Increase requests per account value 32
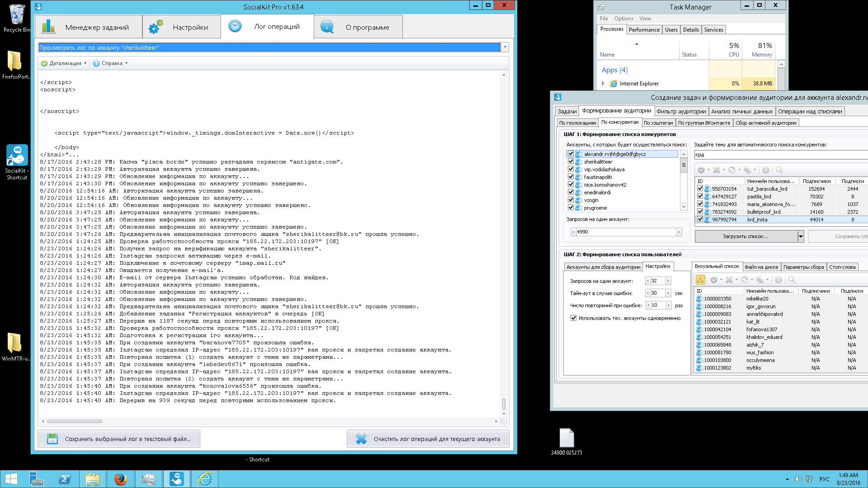This screenshot has height=488, width=868. [x=668, y=281]
